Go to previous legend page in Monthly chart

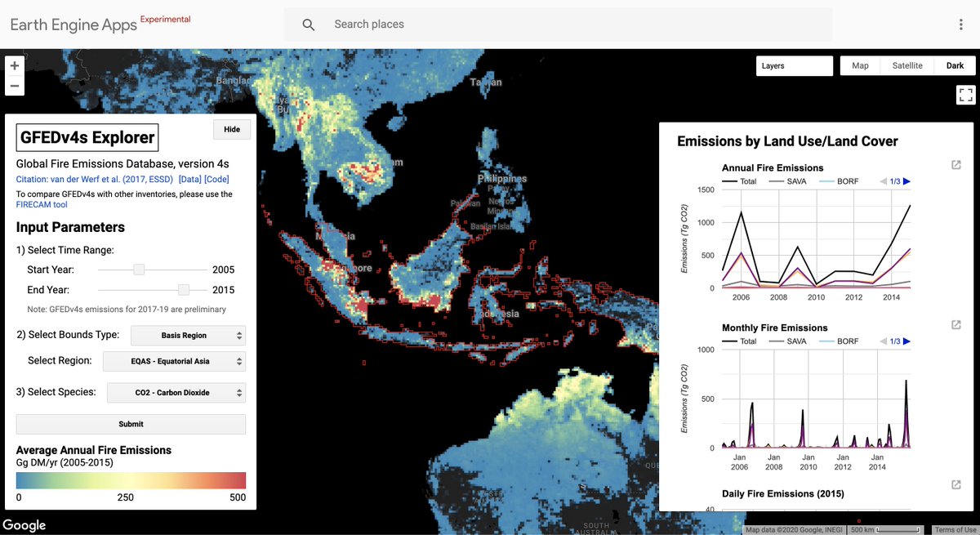pos(884,341)
